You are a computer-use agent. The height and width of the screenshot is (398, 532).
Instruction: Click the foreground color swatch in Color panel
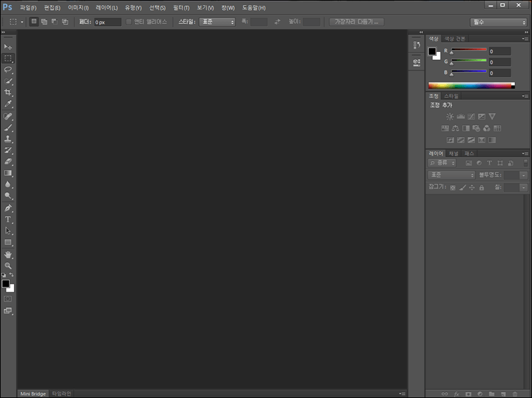coord(432,51)
